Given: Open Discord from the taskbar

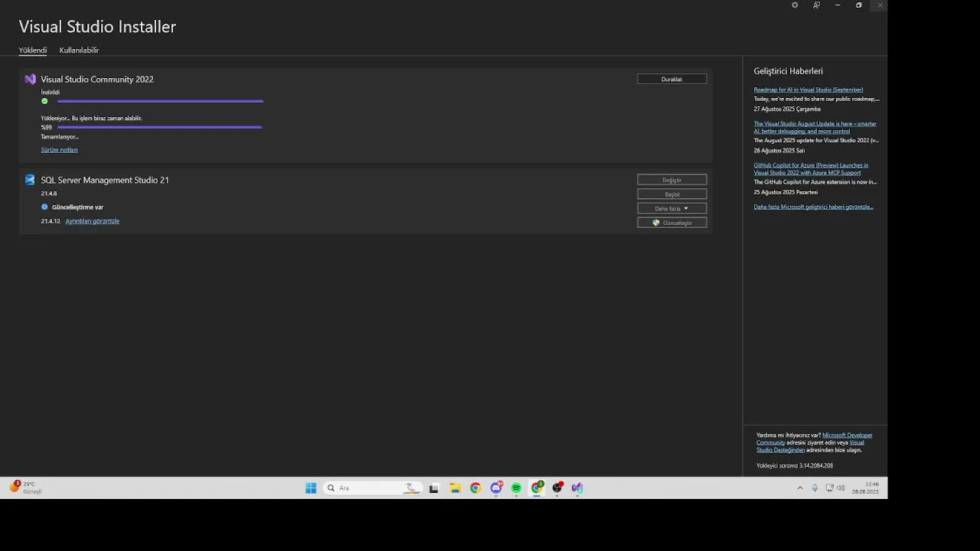Looking at the screenshot, I should point(496,488).
